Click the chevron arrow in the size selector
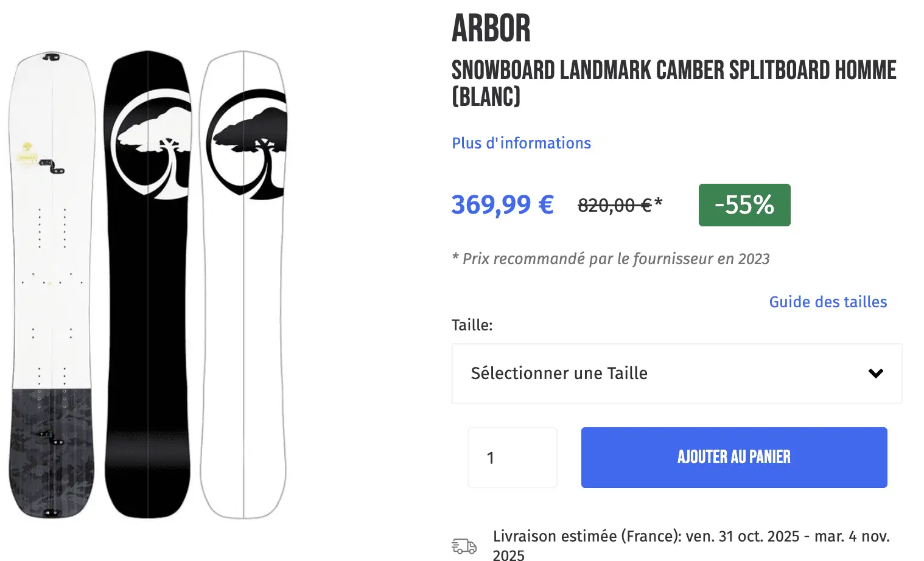 [x=875, y=374]
